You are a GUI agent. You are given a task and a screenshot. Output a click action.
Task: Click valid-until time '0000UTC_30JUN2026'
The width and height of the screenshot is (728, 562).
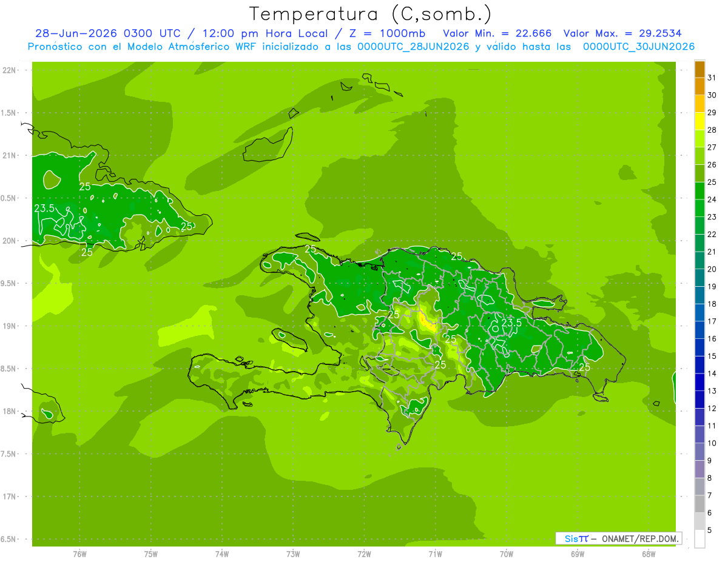(639, 47)
